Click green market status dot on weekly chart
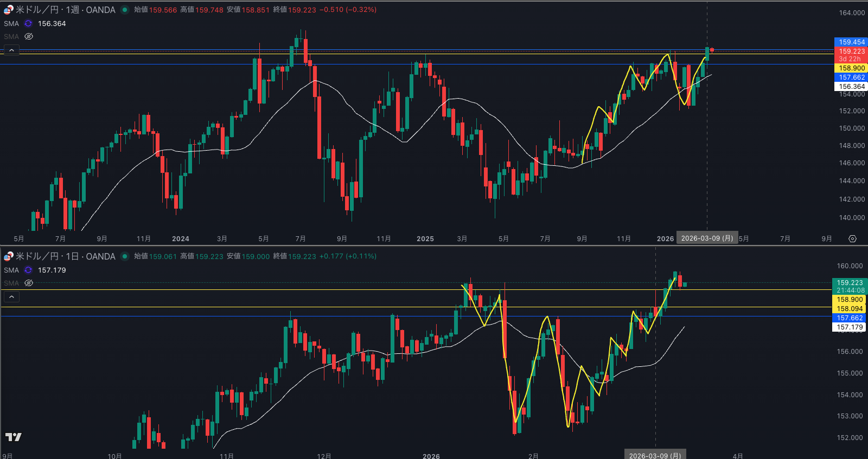Viewport: 868px width, 459px height. click(125, 10)
